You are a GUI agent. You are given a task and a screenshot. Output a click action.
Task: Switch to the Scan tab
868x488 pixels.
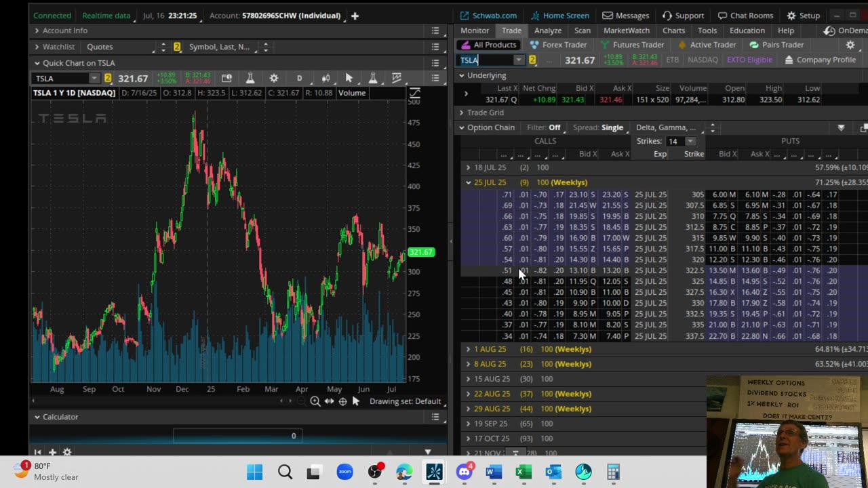coord(583,30)
